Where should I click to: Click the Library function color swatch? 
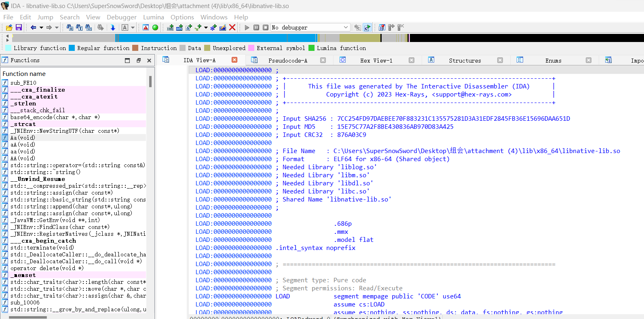click(x=8, y=48)
